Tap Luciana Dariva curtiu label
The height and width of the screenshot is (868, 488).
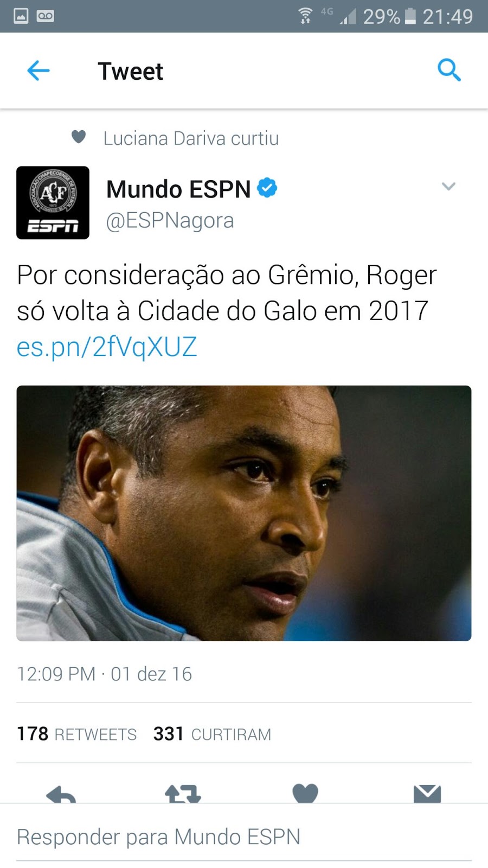pos(191,138)
